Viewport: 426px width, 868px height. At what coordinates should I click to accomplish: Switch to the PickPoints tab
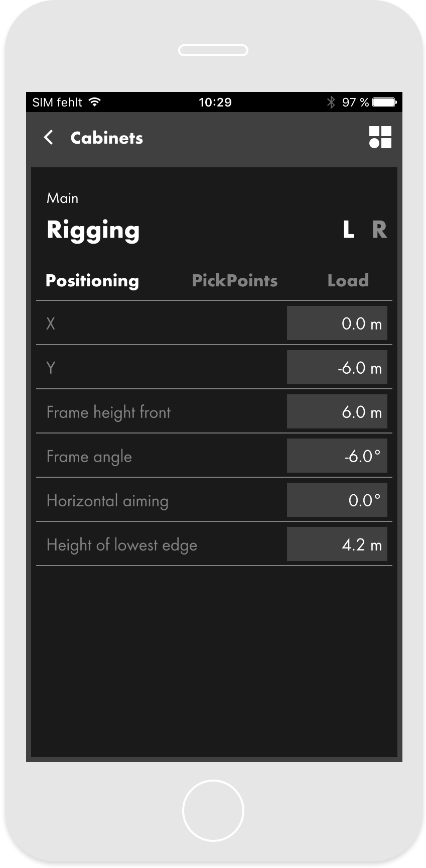pos(234,280)
